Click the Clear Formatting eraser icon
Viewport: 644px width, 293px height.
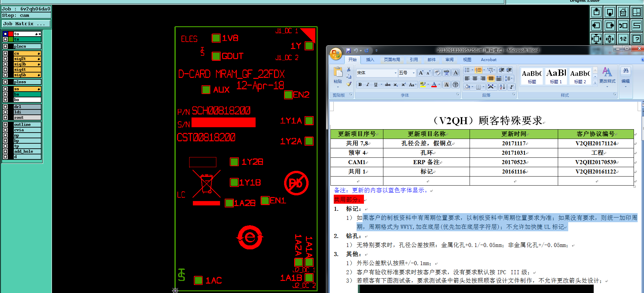(x=437, y=72)
